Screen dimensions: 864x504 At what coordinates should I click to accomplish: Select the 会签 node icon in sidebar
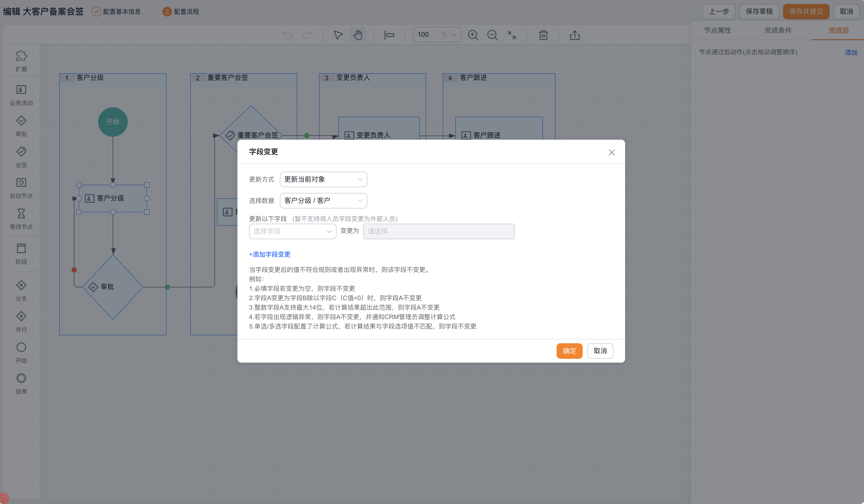tap(21, 152)
